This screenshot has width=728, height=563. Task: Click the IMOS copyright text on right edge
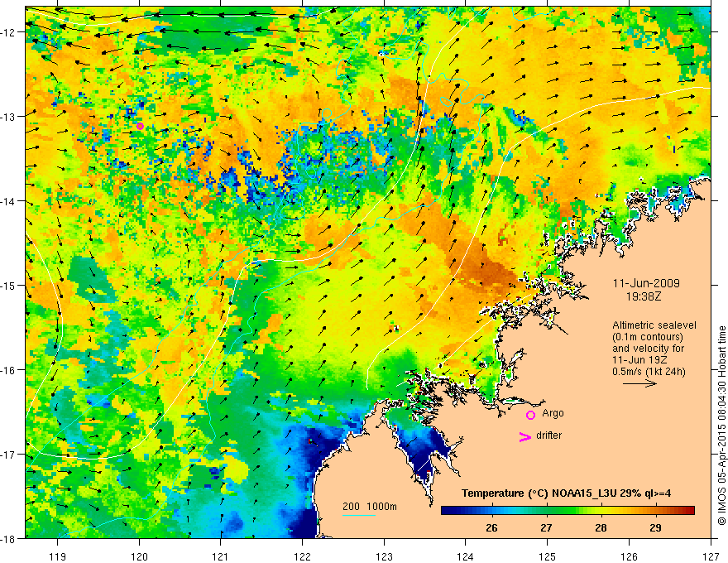(x=721, y=425)
